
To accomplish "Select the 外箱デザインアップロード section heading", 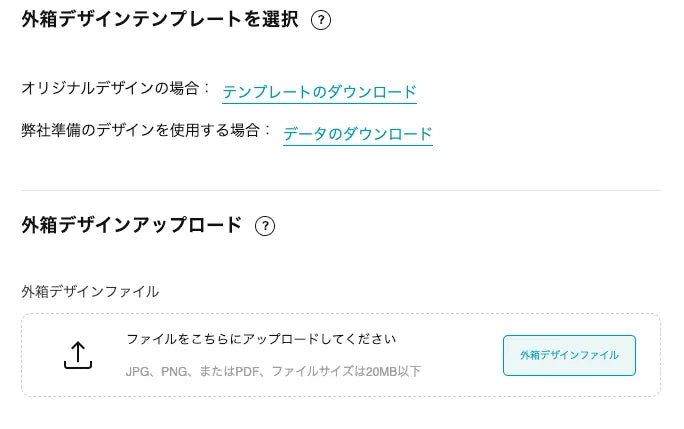I will pos(132,225).
